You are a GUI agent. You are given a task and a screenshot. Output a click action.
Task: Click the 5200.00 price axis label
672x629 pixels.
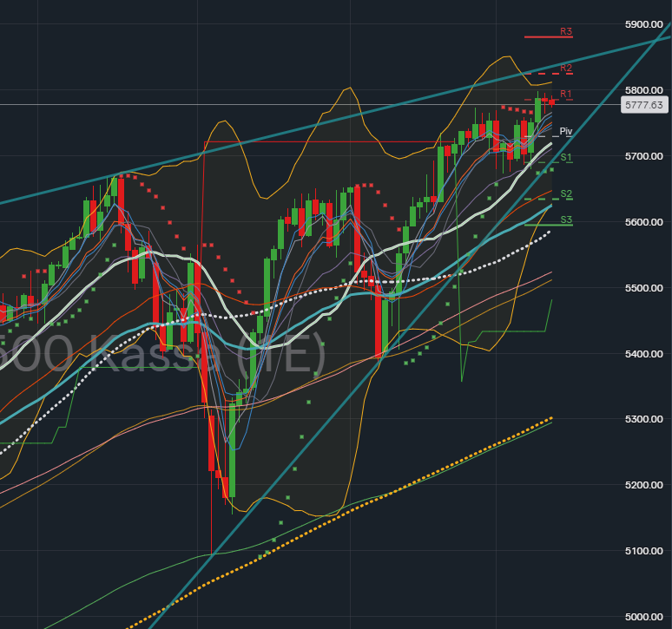[643, 485]
